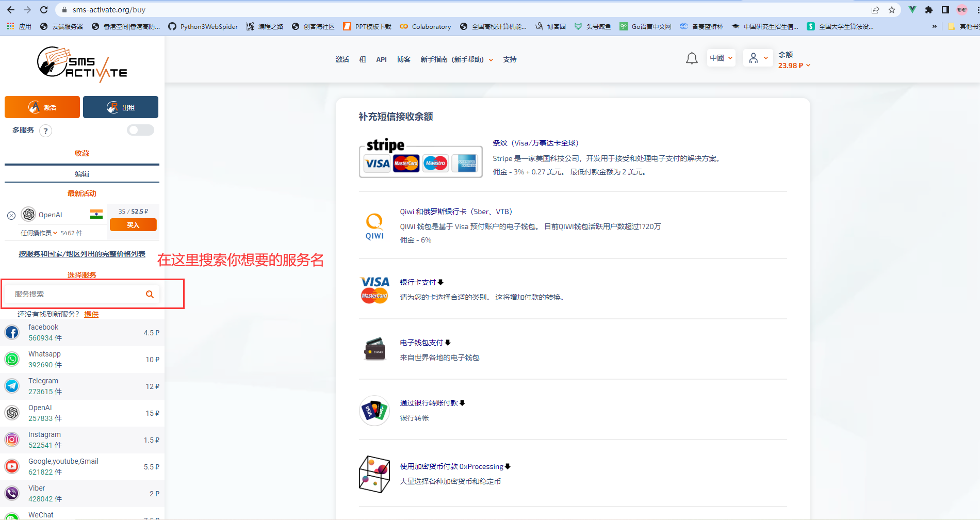Open the 支持 navigation item
Viewport: 980px width, 520px height.
[510, 60]
